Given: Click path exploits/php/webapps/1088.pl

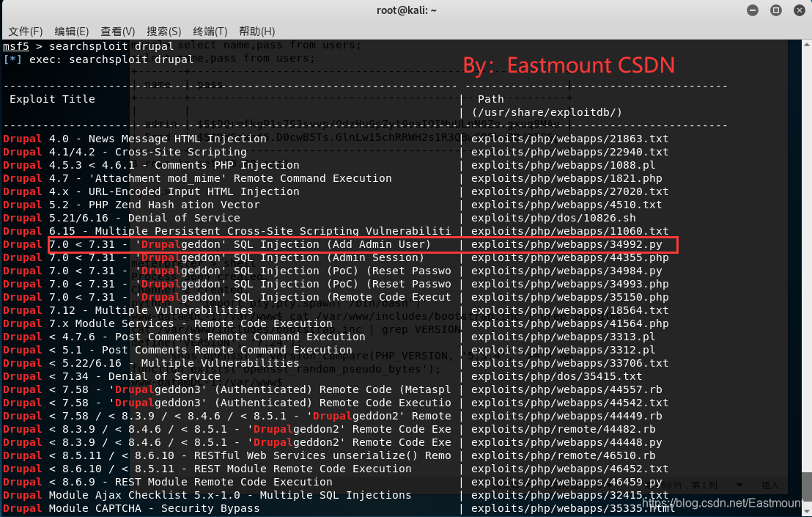Looking at the screenshot, I should 564,165.
